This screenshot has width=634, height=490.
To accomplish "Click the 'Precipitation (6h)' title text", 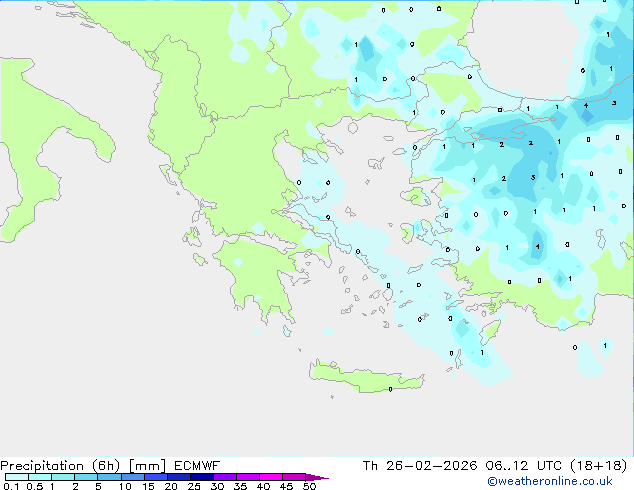I will (60, 466).
